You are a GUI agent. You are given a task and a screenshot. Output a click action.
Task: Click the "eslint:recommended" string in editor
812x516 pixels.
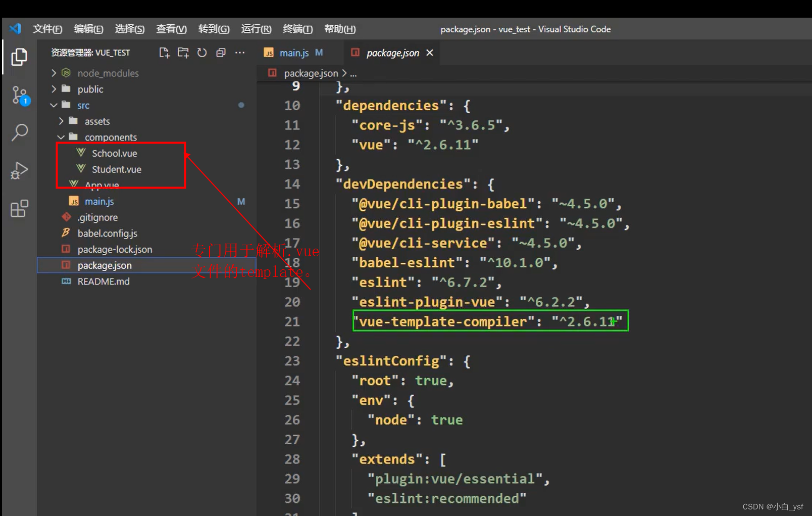447,498
